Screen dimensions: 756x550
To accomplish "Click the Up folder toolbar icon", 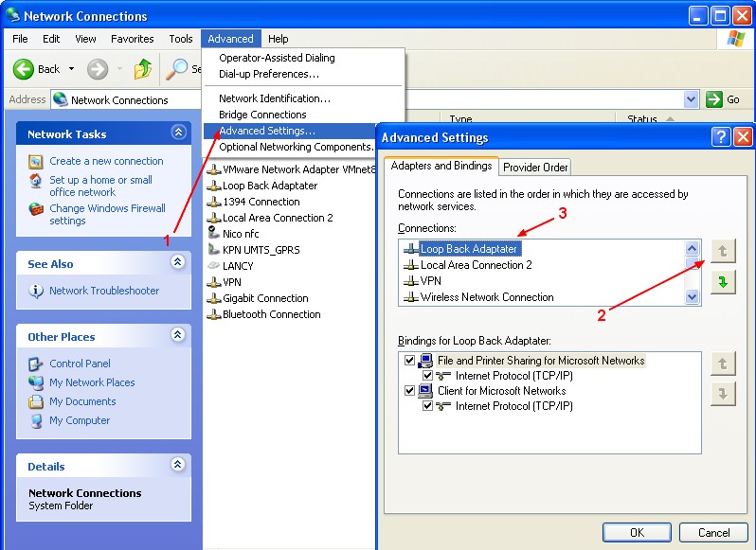I will click(142, 69).
